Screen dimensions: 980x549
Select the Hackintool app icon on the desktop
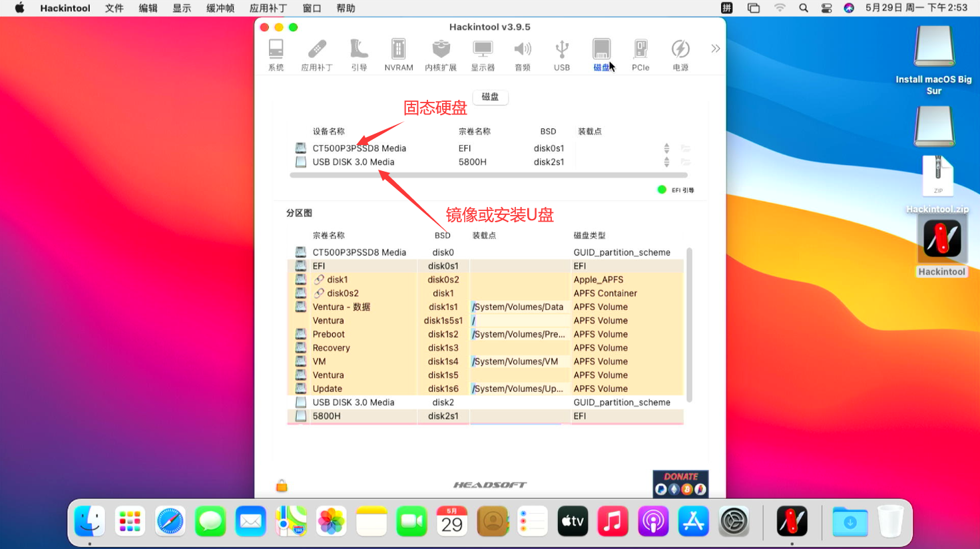(941, 246)
